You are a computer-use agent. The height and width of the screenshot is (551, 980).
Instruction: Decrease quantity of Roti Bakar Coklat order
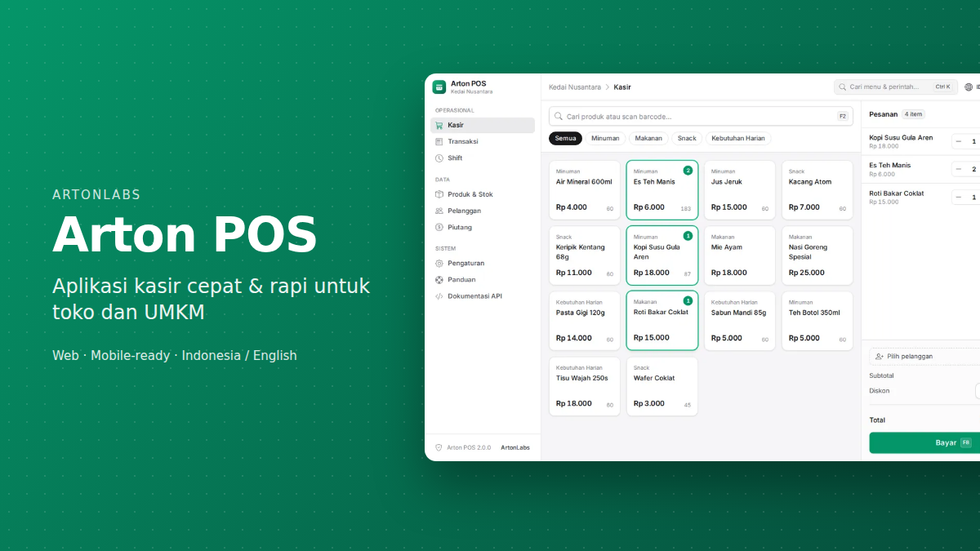tap(959, 197)
